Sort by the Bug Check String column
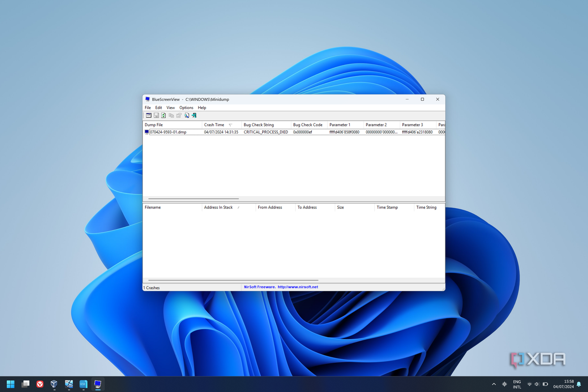Image resolution: width=588 pixels, height=392 pixels. [266, 125]
